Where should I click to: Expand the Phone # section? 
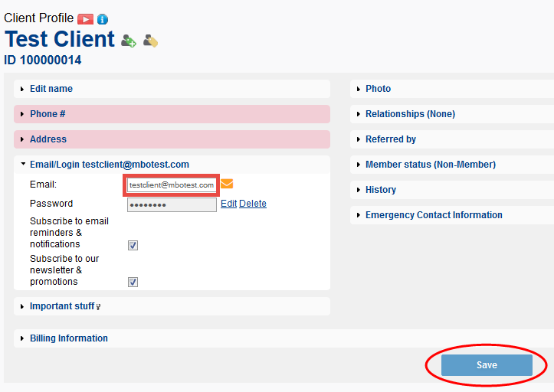[48, 114]
